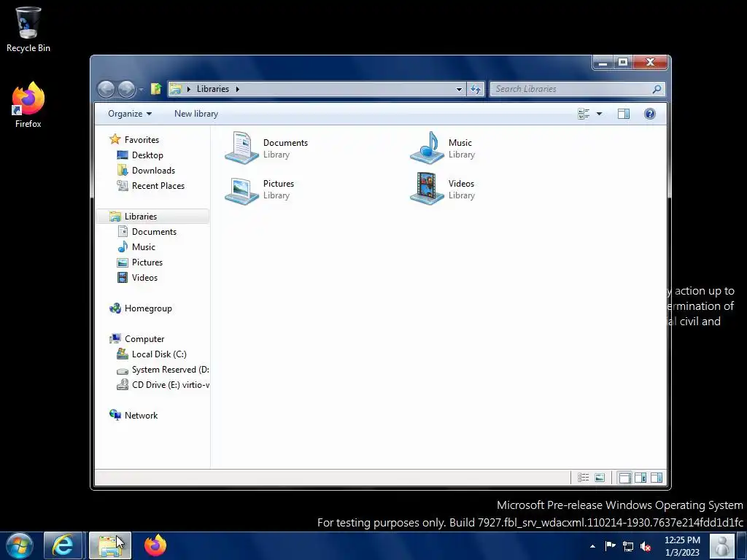This screenshot has height=560, width=747.
Task: Launch Internet Explorer from taskbar
Action: [63, 545]
